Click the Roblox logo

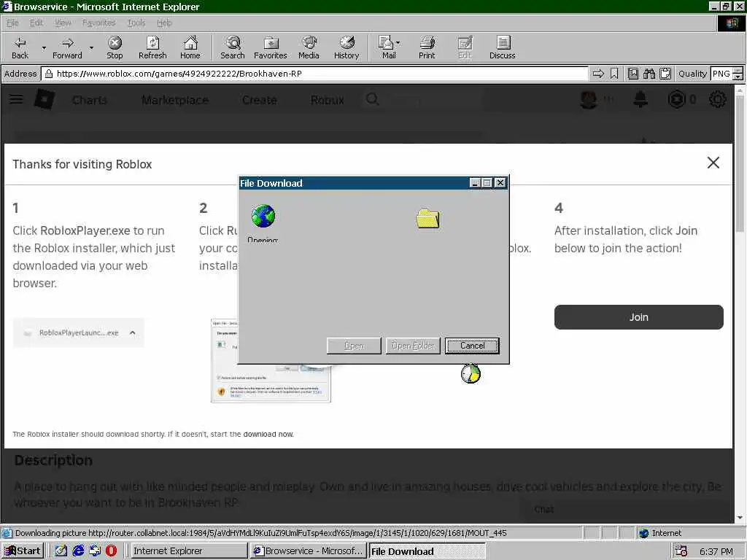44,99
